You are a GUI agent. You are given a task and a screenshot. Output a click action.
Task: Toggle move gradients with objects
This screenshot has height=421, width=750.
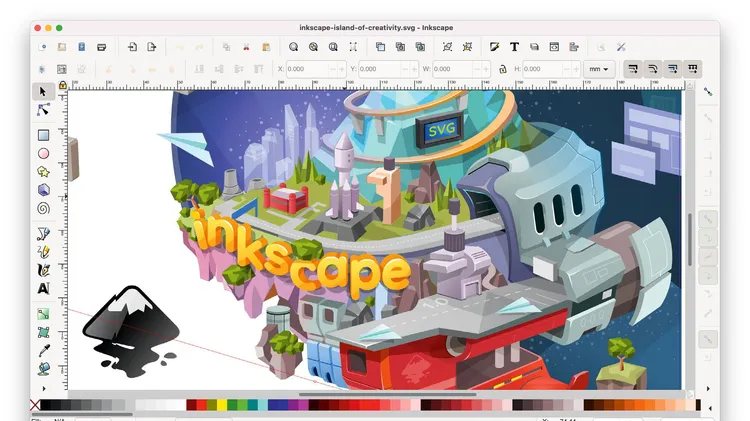[673, 69]
